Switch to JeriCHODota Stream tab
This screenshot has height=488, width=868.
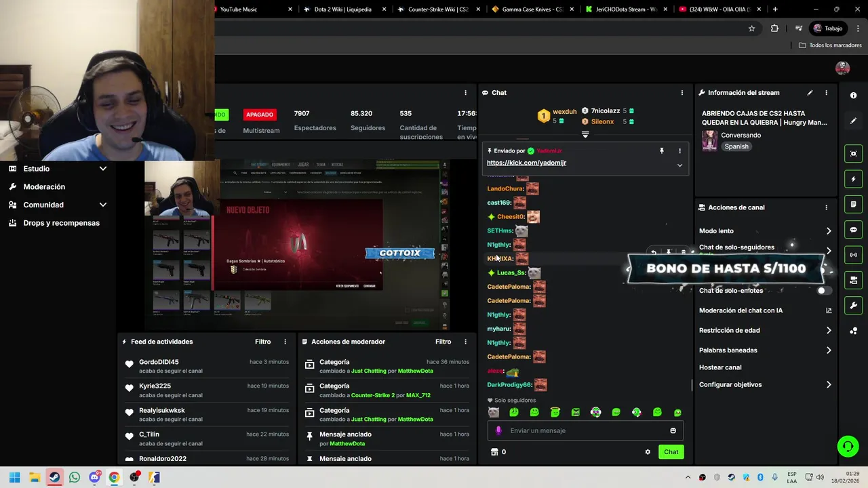627,9
